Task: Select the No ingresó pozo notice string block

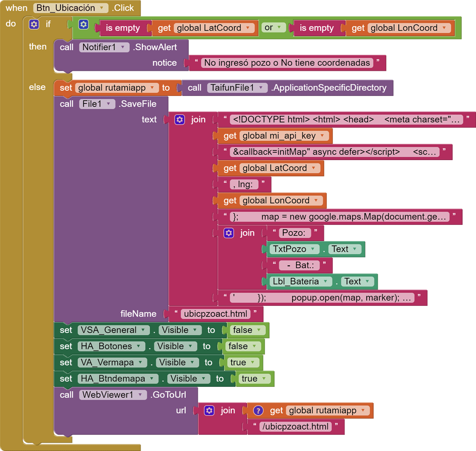Action: point(287,63)
